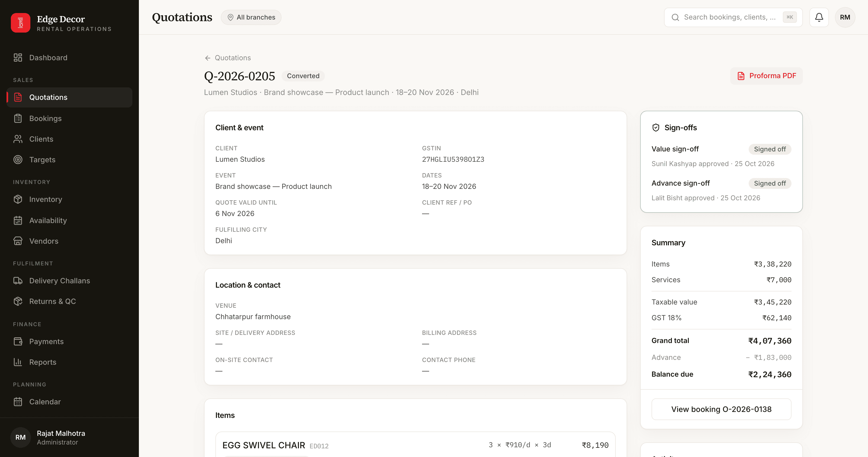Focus the search bookings, clients field

tap(733, 17)
